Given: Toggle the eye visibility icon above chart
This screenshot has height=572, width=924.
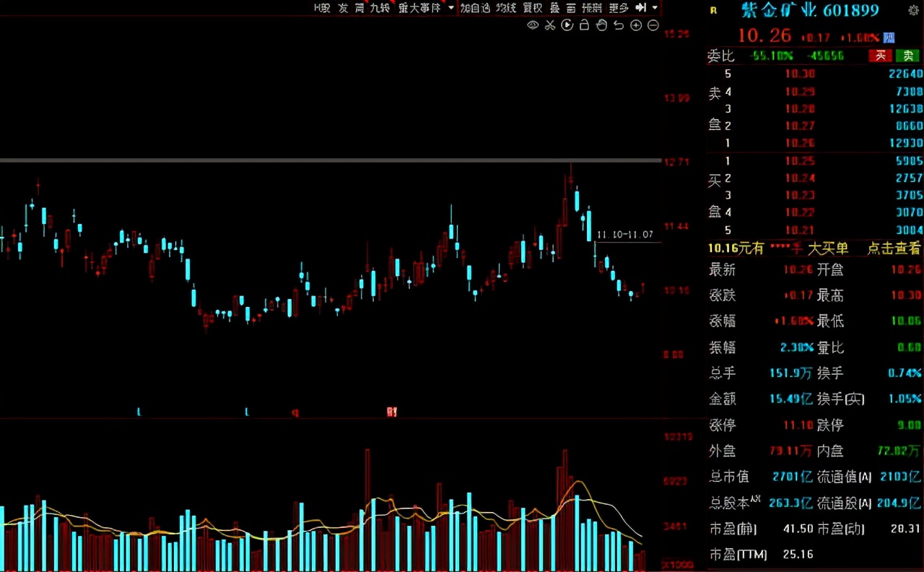Looking at the screenshot, I should point(533,25).
